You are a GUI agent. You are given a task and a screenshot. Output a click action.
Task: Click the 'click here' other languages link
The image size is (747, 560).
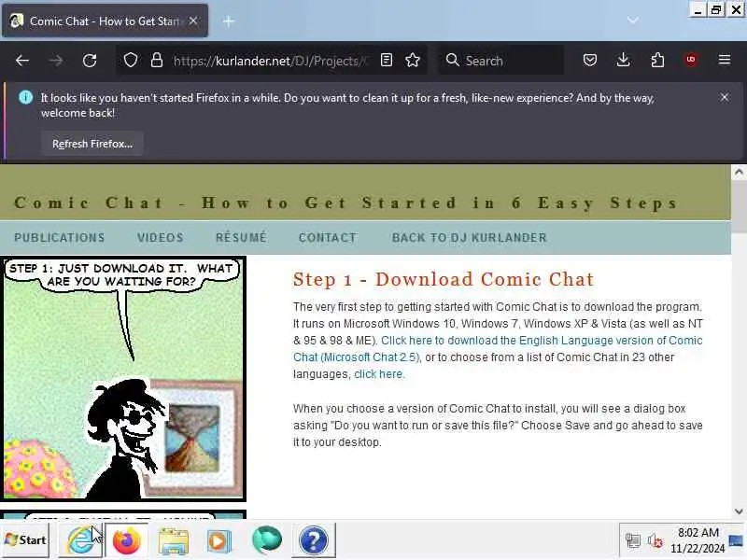click(378, 374)
